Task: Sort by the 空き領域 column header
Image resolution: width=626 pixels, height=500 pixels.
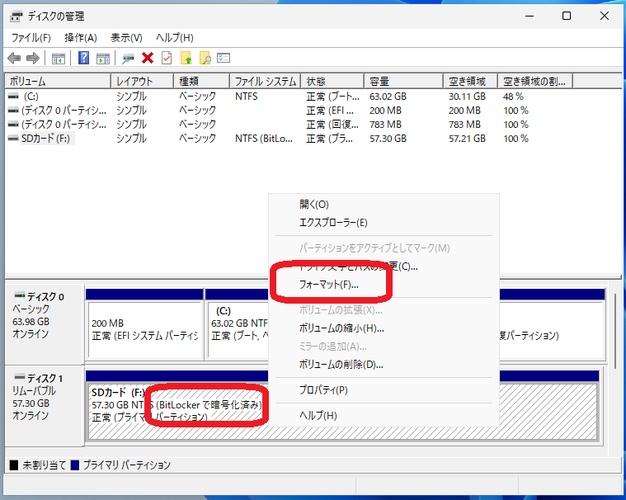Action: pos(470,81)
